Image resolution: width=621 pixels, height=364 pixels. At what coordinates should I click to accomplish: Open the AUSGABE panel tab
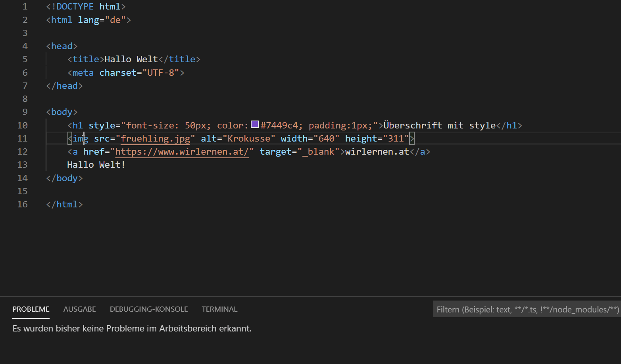79,309
